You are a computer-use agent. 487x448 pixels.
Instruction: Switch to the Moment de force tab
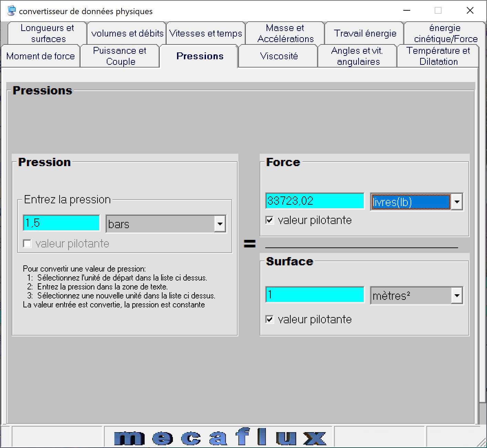[40, 56]
